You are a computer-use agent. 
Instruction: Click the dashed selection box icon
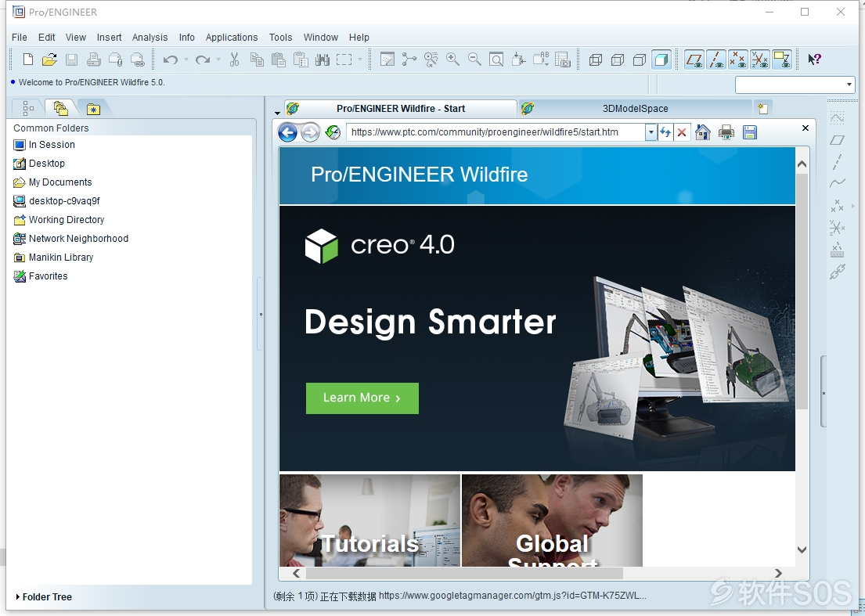click(344, 59)
